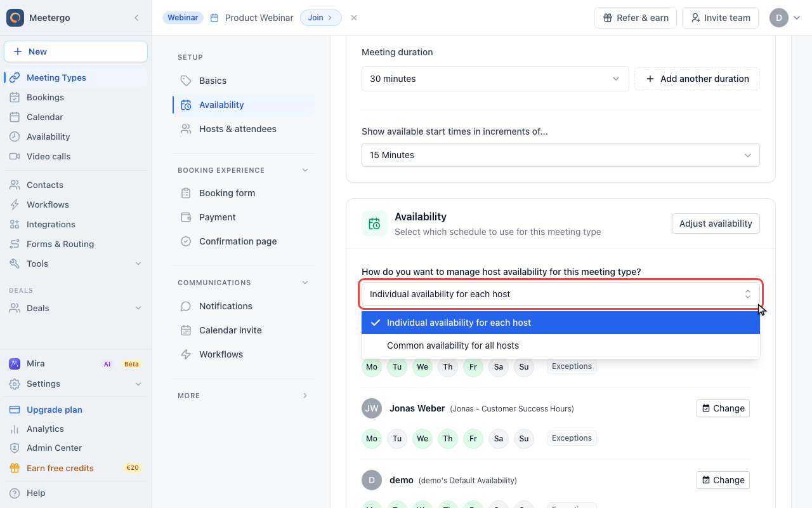Open the Hosts & attendees tab
The height and width of the screenshot is (508, 812).
coord(244,129)
